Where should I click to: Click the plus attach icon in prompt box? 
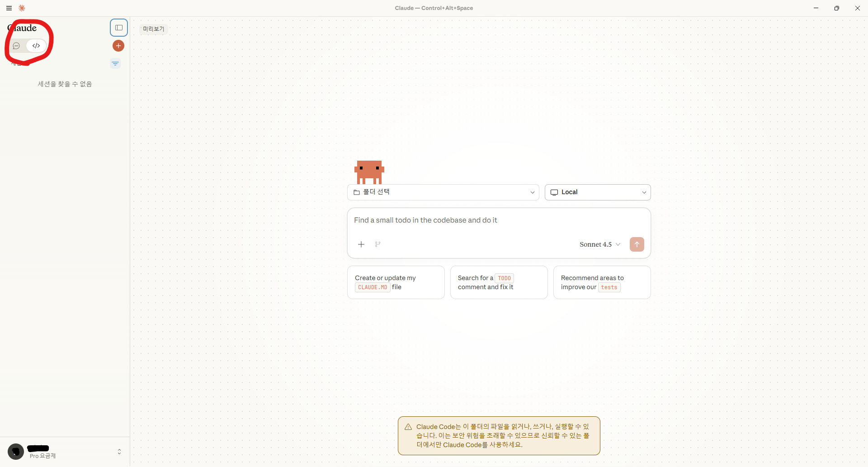(361, 244)
